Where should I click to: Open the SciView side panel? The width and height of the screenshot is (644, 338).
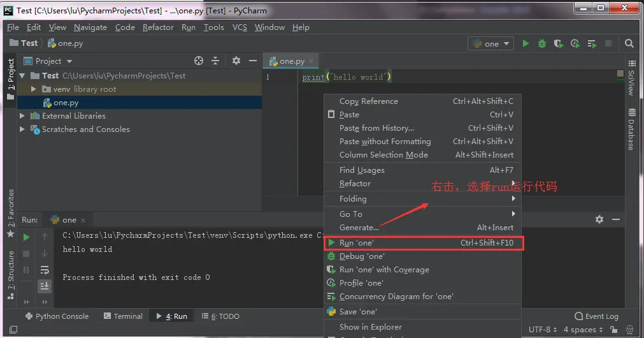632,78
